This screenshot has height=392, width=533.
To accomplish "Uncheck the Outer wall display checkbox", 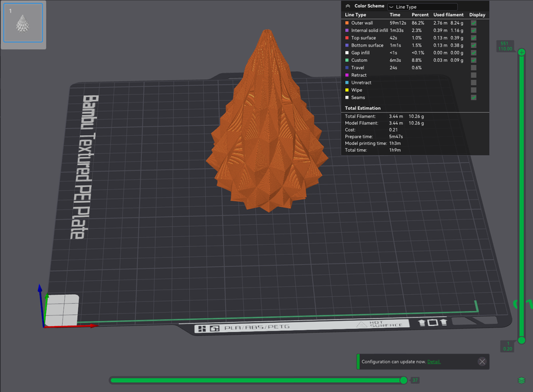I will [474, 23].
